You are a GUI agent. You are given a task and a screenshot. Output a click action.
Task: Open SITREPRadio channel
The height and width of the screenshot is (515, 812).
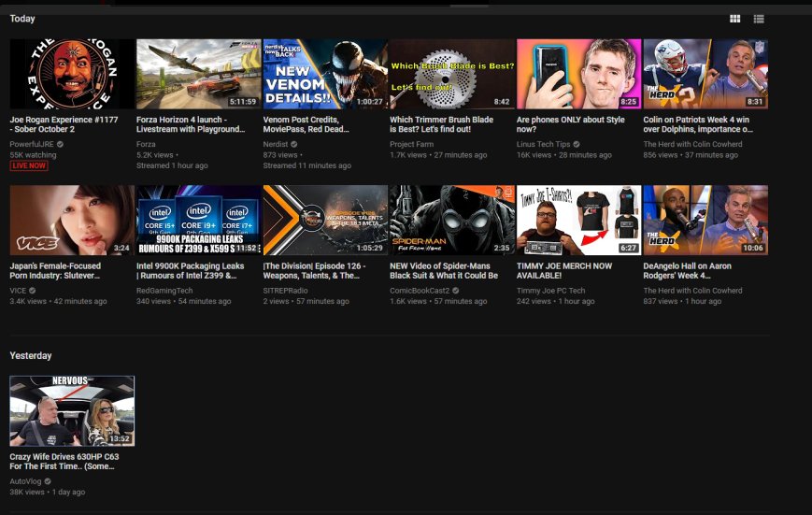tap(285, 290)
